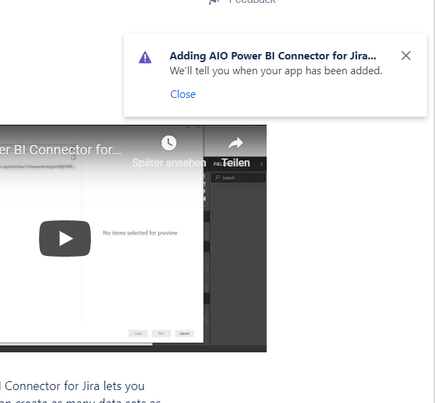Click 'We'll tell you when your app has been added.'
The image size is (435, 403).
(x=276, y=71)
